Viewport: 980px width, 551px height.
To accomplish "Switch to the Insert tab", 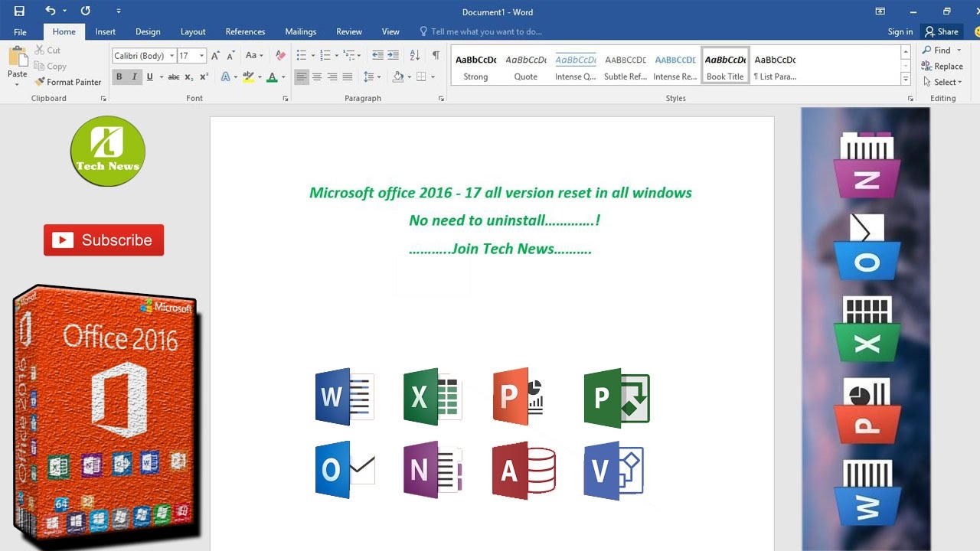I will [x=106, y=32].
